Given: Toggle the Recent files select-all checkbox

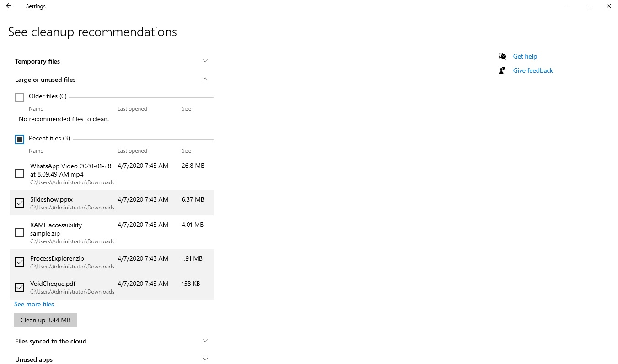Looking at the screenshot, I should pos(20,139).
